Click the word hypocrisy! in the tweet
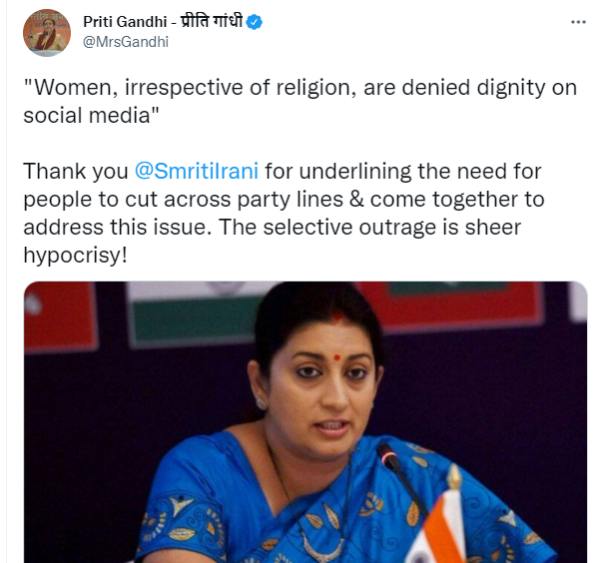 [x=75, y=255]
